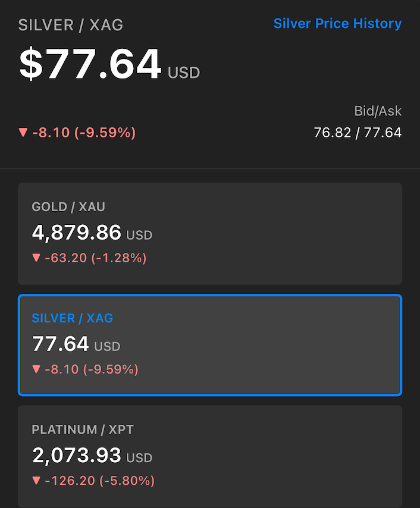Click the bid price 76.82
This screenshot has height=508, width=420.
(333, 133)
